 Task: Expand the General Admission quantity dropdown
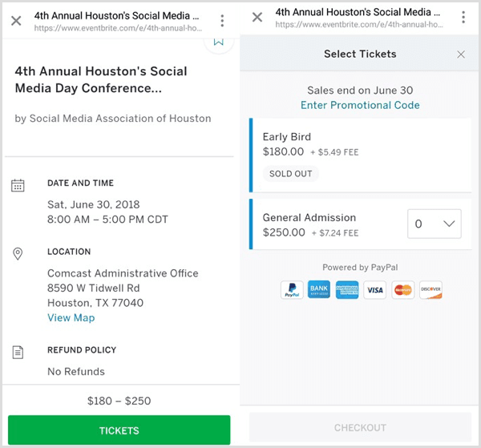click(434, 224)
